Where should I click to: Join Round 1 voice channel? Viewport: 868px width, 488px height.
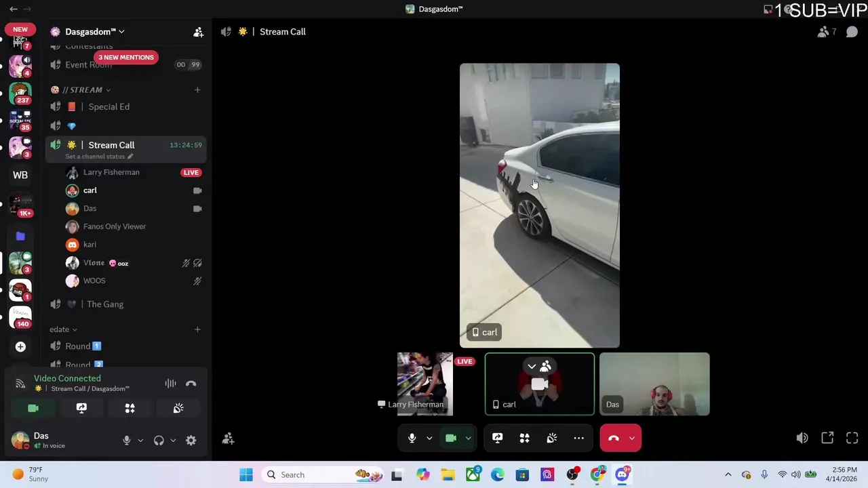[x=83, y=346]
